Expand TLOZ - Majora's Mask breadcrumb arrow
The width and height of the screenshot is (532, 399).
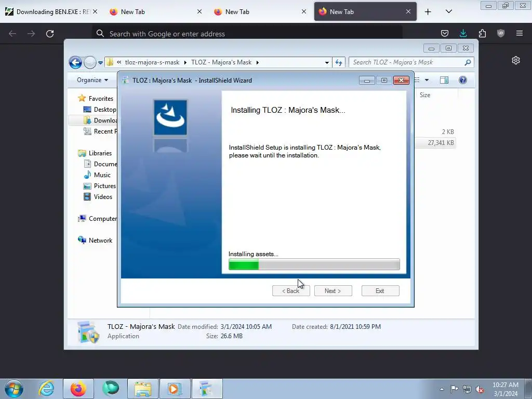(x=258, y=62)
